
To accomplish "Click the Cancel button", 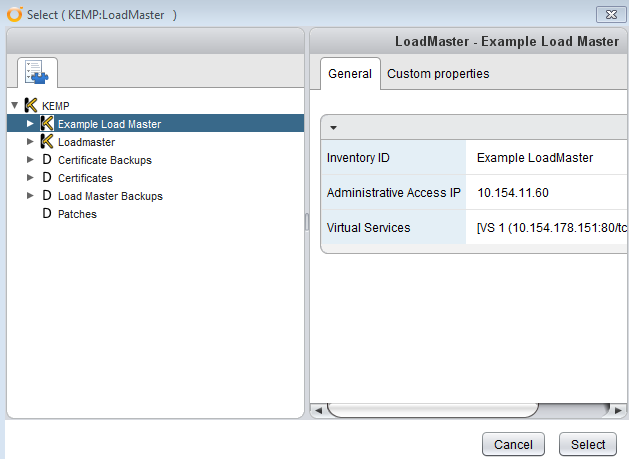I will pos(513,445).
